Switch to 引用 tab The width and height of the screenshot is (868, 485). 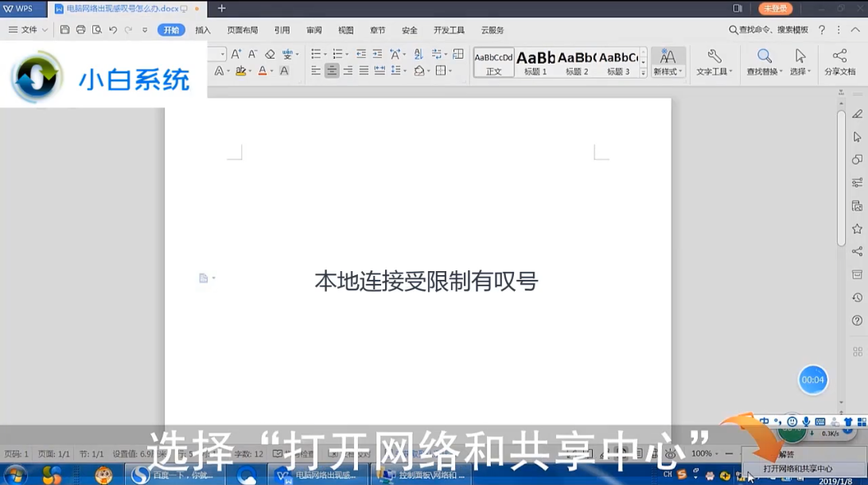(x=282, y=30)
